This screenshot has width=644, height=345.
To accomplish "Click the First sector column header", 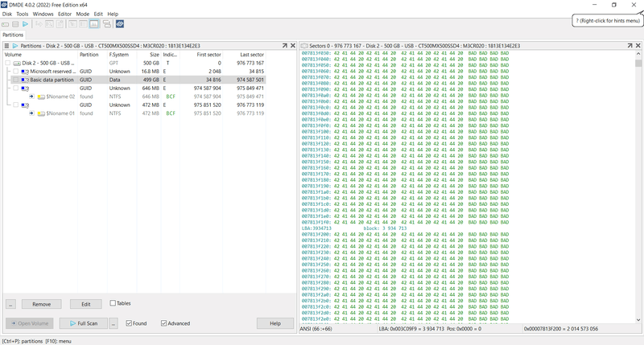I will click(201, 55).
